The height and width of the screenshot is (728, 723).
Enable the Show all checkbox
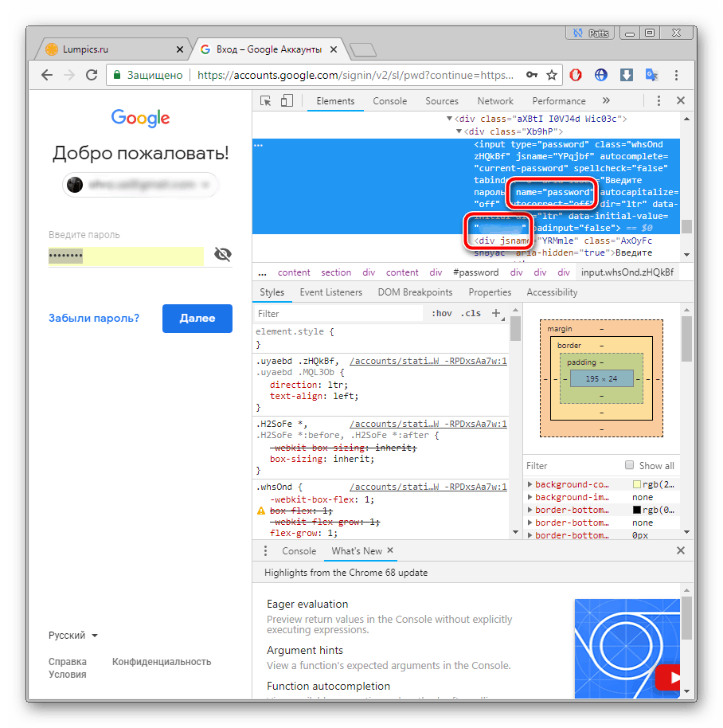pyautogui.click(x=630, y=465)
